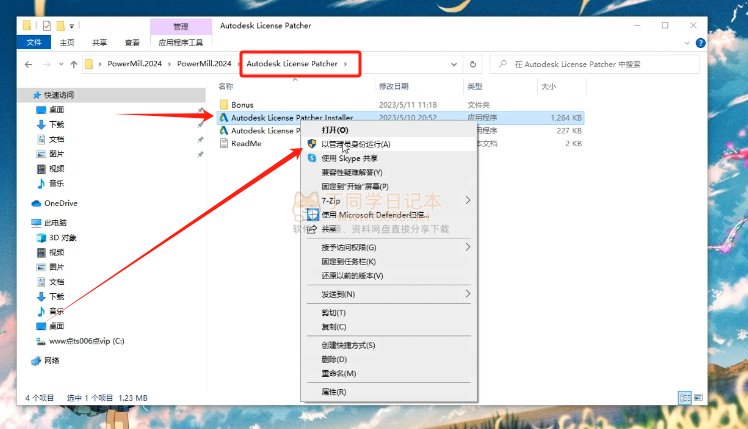Expand the ribbon chevron
The height and width of the screenshot is (429, 748).
[x=687, y=43]
